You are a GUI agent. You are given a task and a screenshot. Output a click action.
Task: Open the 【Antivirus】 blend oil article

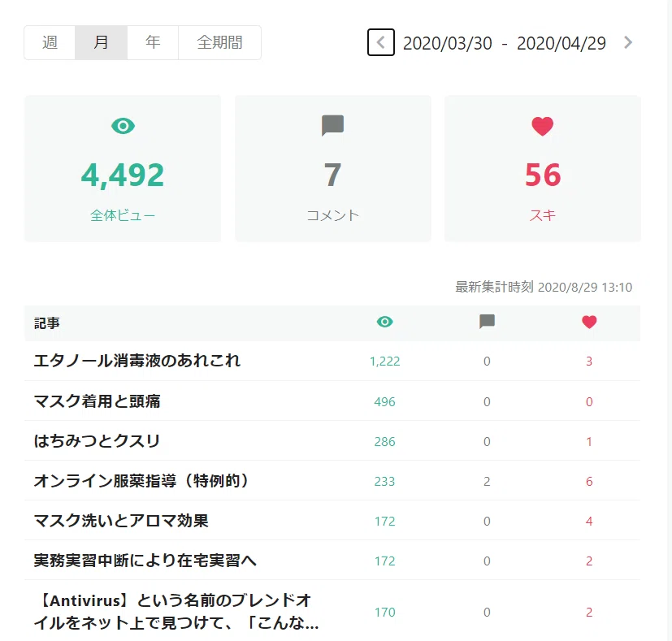click(176, 612)
